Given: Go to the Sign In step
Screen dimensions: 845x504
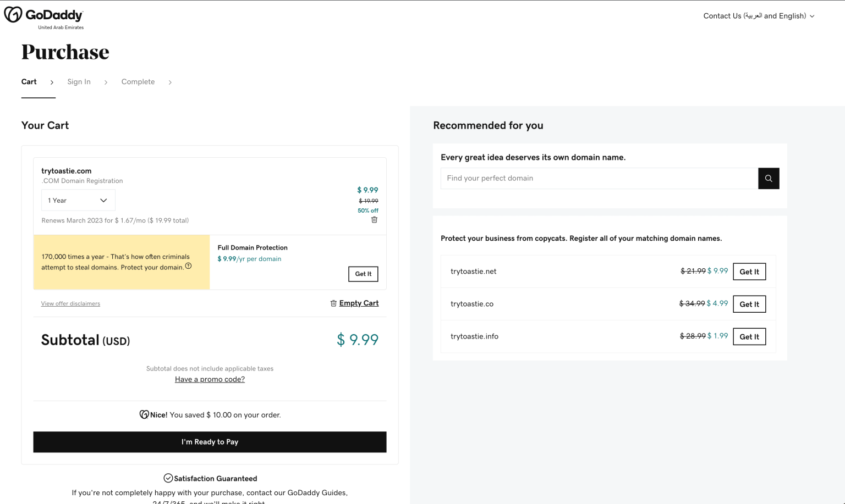Looking at the screenshot, I should pos(79,82).
